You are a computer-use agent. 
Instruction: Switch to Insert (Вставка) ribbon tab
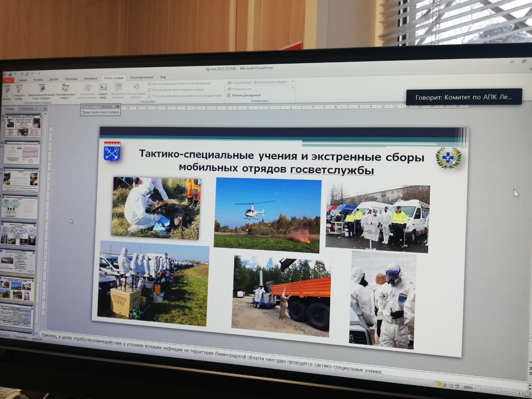point(38,80)
